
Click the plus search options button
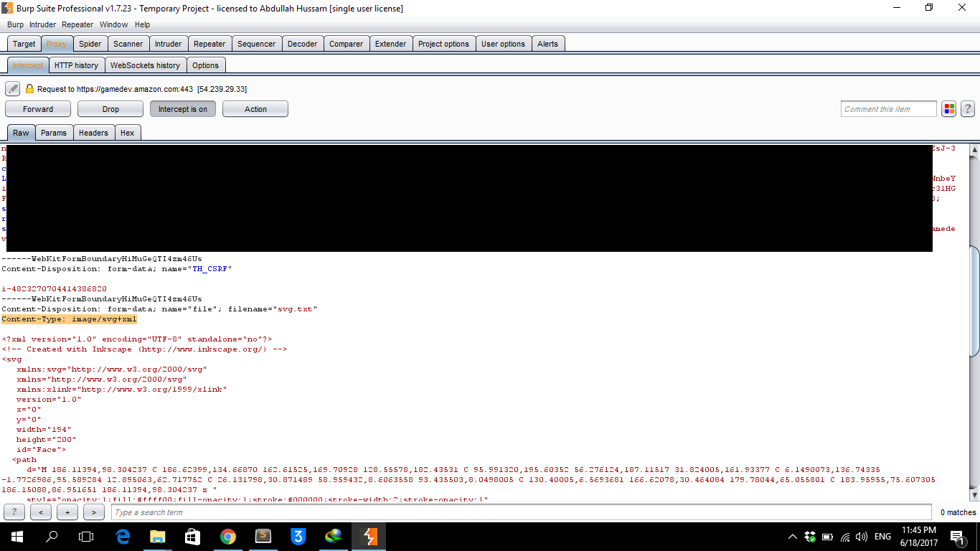coord(67,512)
